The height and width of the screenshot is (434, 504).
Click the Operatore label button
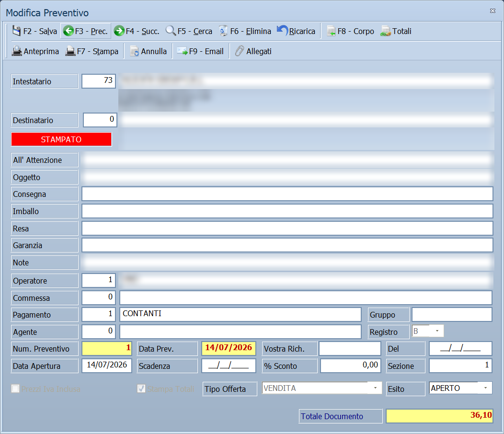coord(45,281)
